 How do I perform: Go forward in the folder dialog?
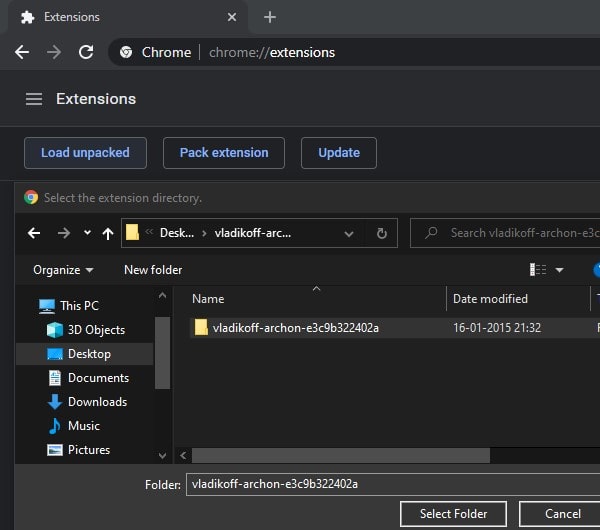64,233
